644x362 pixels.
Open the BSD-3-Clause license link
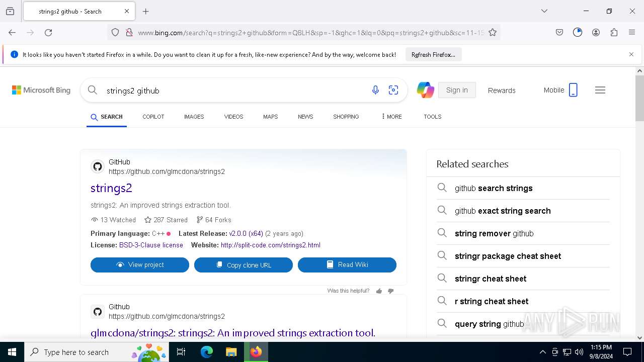151,245
